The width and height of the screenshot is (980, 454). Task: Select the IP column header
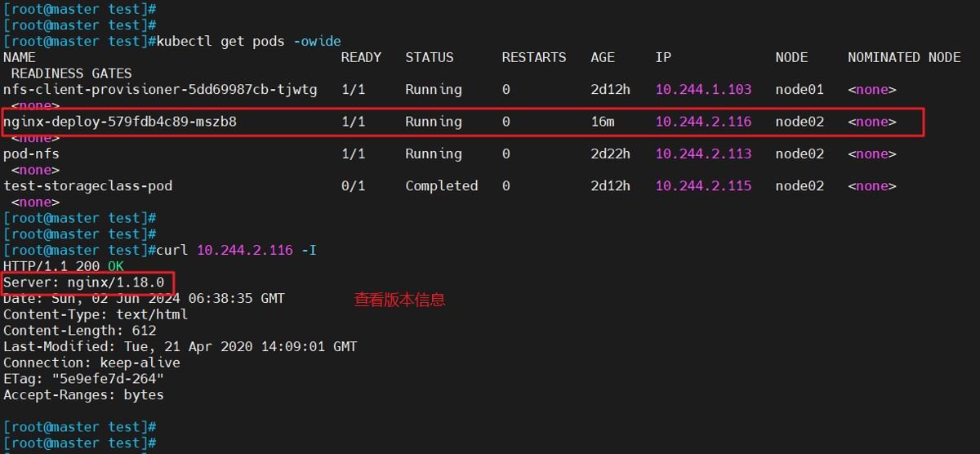(663, 57)
